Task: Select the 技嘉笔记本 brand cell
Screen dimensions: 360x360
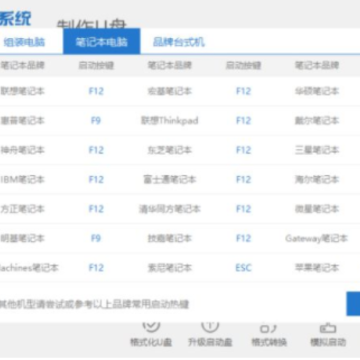Action: pyautogui.click(x=170, y=238)
